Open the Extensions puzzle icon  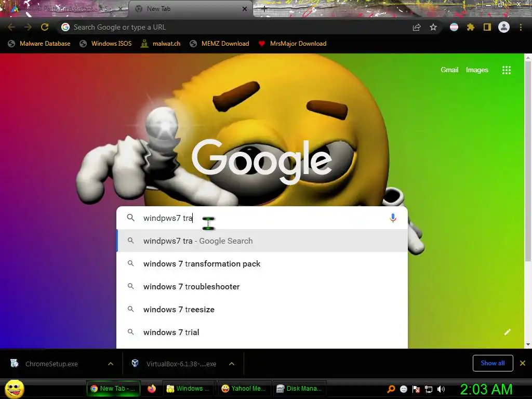tap(470, 27)
